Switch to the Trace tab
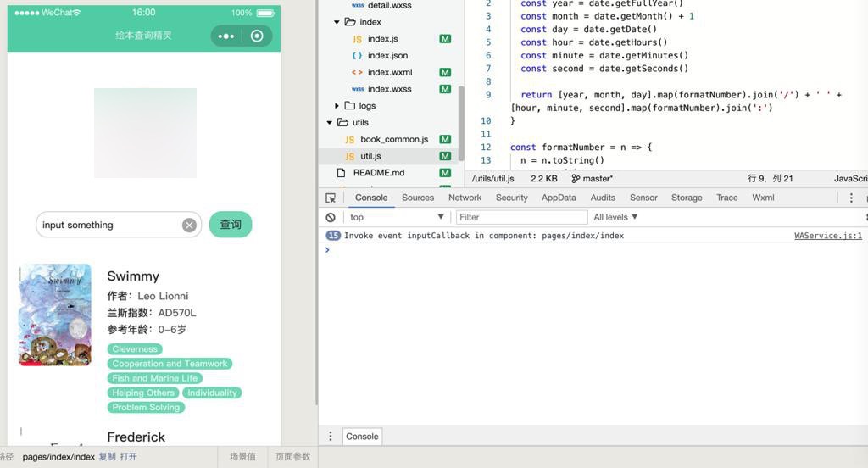The width and height of the screenshot is (868, 468). pyautogui.click(x=726, y=198)
